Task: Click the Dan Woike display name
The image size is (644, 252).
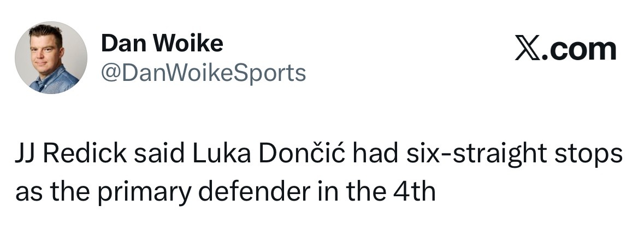Action: 162,43
